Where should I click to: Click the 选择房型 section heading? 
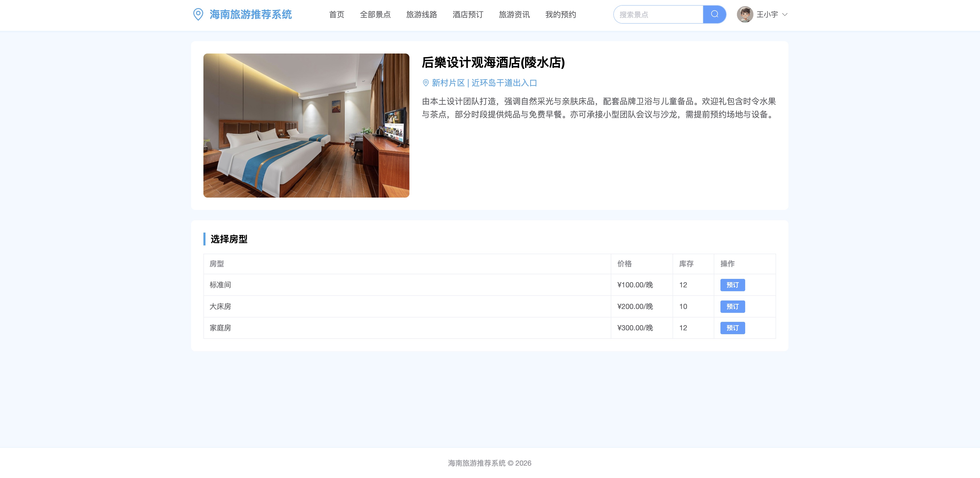click(x=229, y=239)
